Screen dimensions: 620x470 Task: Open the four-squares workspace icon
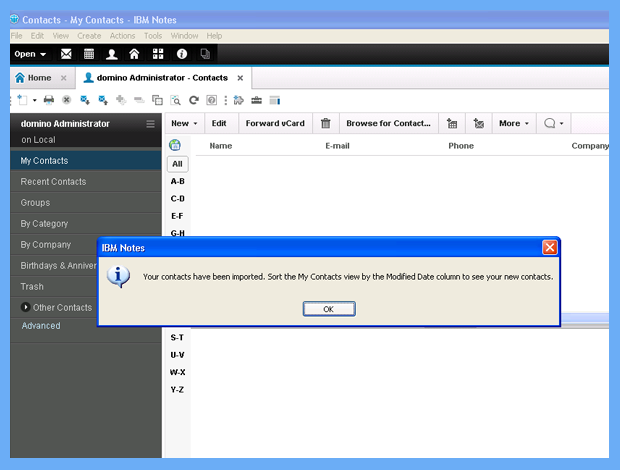(x=158, y=54)
